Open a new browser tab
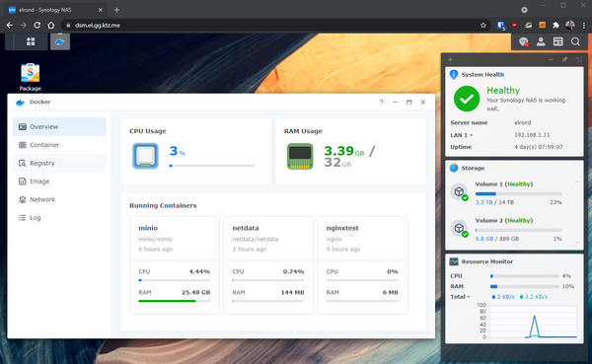The width and height of the screenshot is (592, 364). pos(116,10)
